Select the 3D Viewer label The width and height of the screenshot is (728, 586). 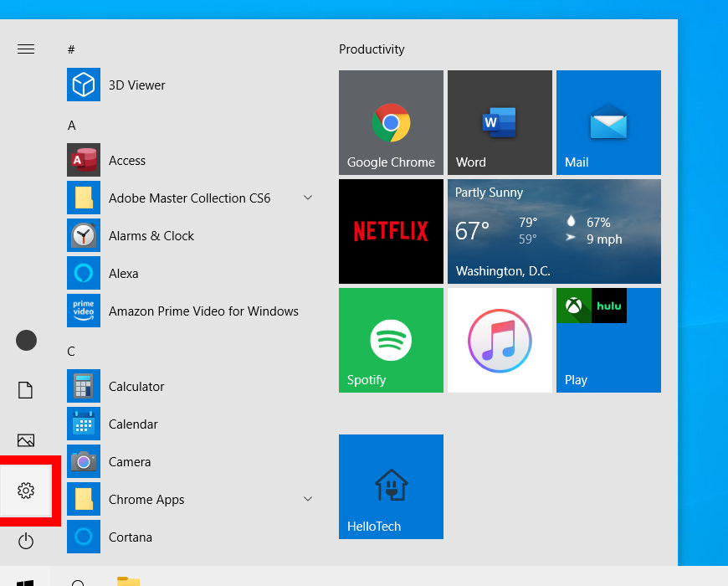click(x=137, y=85)
